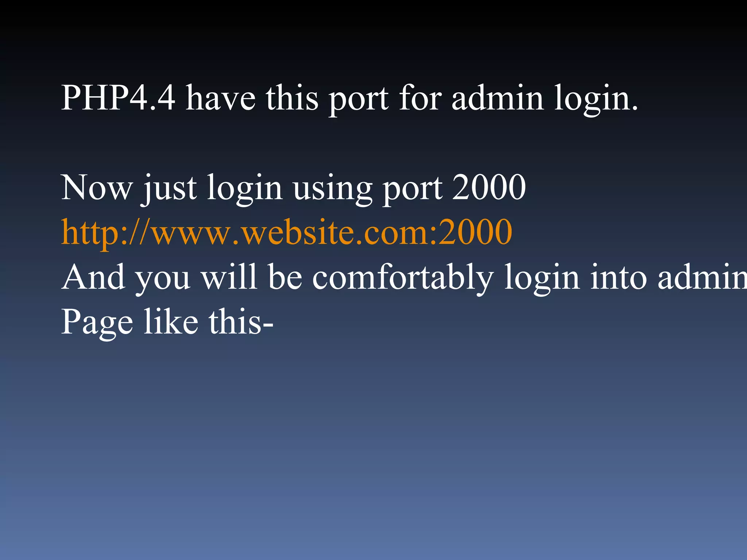Click the word 'comfortably' in the slide text
747x560 pixels.
403,278
